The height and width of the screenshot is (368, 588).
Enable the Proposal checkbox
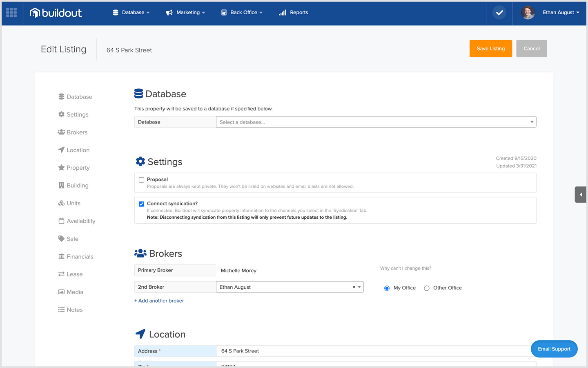pos(141,180)
